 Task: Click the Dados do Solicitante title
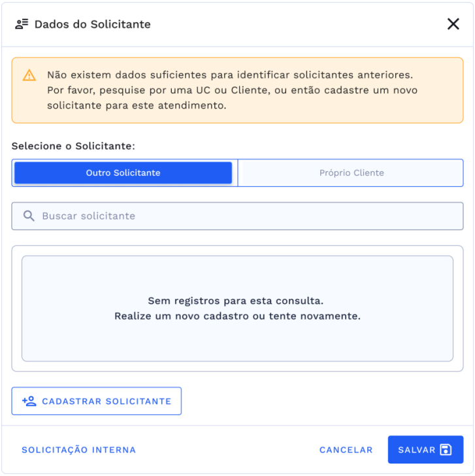tap(93, 24)
